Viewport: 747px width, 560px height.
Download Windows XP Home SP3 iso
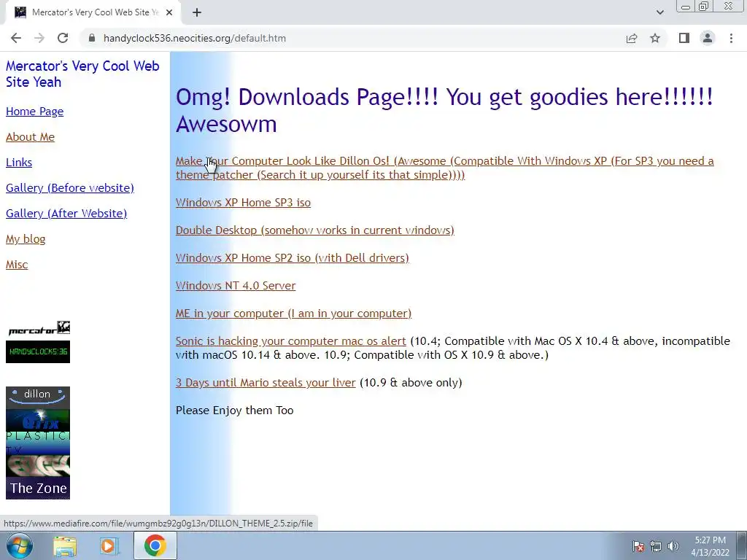click(x=243, y=203)
